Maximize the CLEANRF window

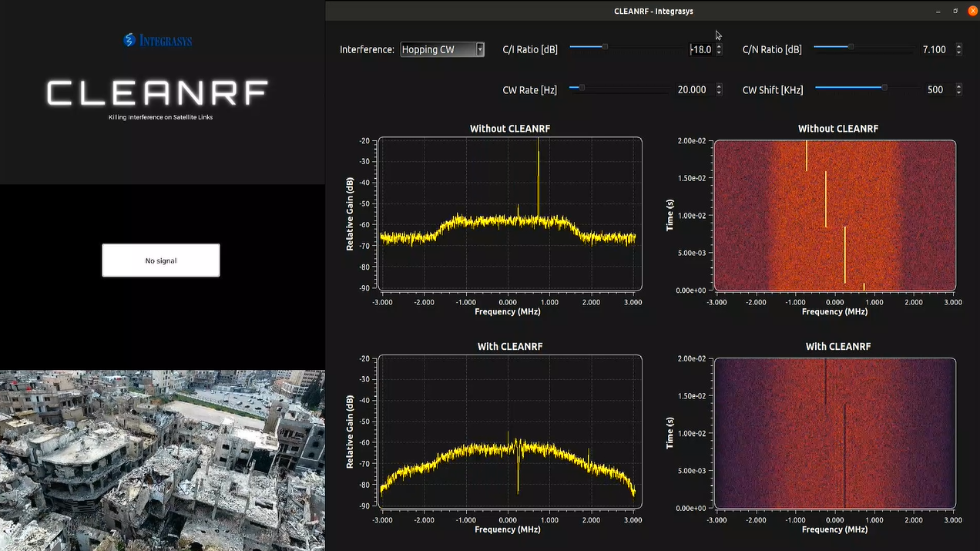tap(955, 11)
